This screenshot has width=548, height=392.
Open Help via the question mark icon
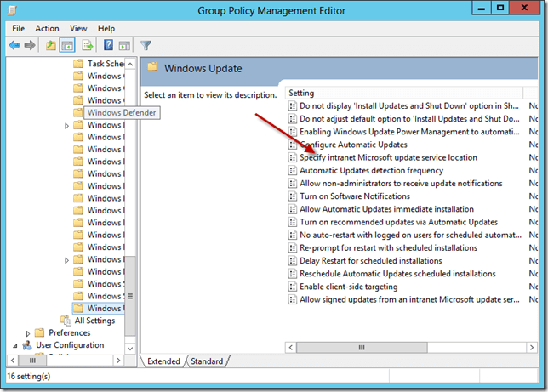point(108,45)
